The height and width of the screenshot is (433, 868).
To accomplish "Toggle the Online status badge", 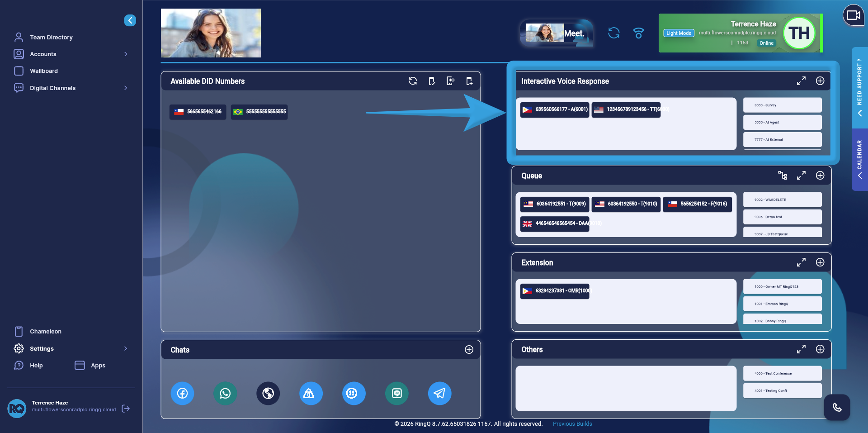I will point(766,43).
